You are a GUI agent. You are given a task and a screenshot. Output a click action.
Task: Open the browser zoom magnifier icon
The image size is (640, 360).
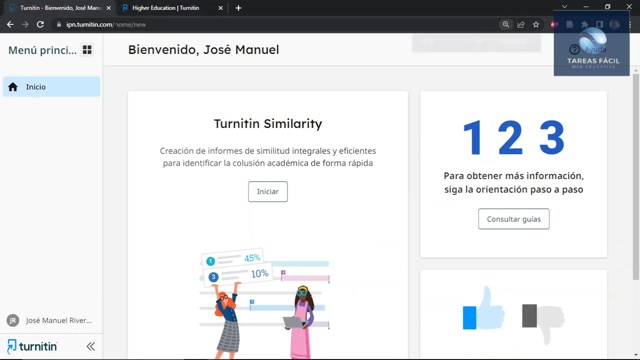pos(506,24)
